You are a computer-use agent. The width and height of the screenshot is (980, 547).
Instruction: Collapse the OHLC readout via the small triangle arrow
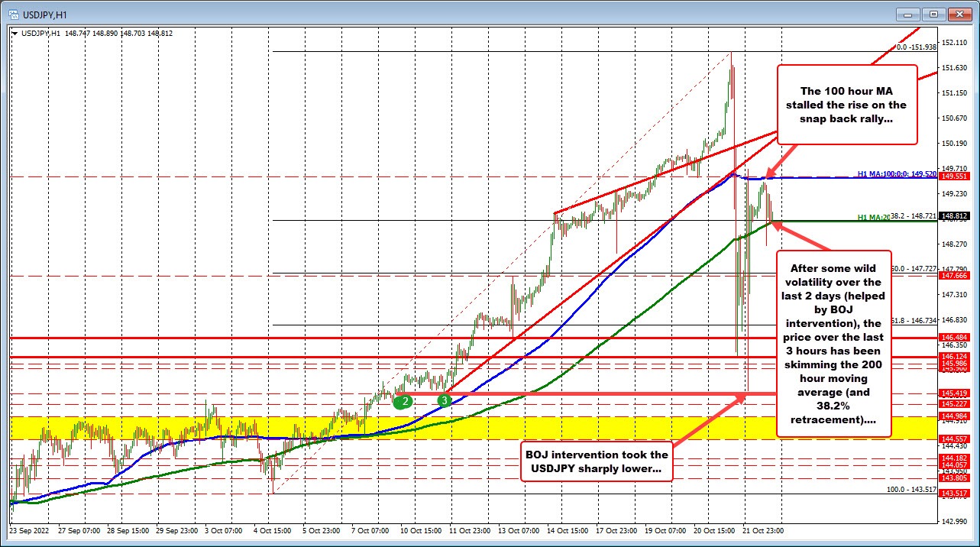pos(14,33)
